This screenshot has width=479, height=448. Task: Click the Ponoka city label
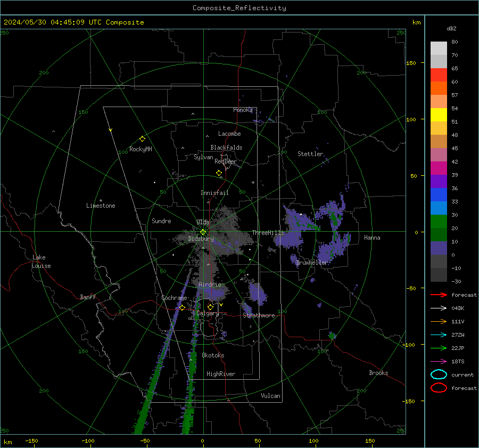243,110
